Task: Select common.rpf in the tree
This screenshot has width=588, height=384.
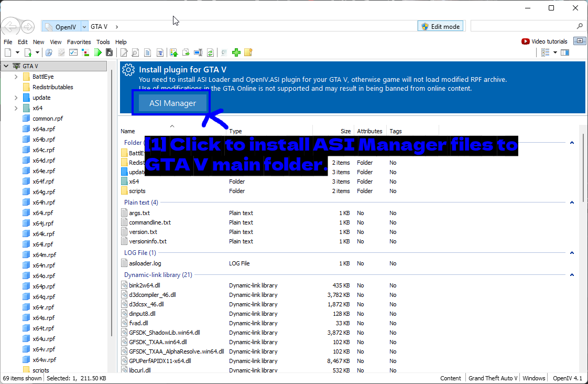Action: point(48,119)
